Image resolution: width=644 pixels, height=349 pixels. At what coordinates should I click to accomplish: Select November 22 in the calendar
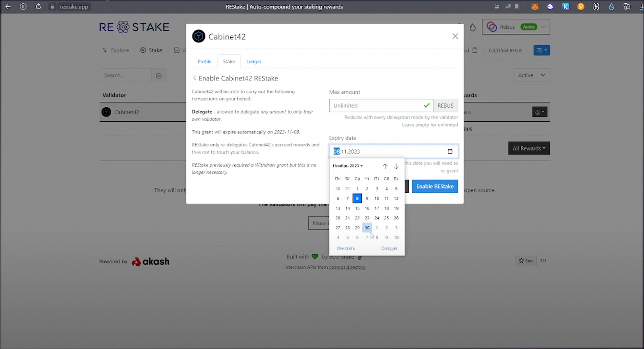click(x=357, y=218)
